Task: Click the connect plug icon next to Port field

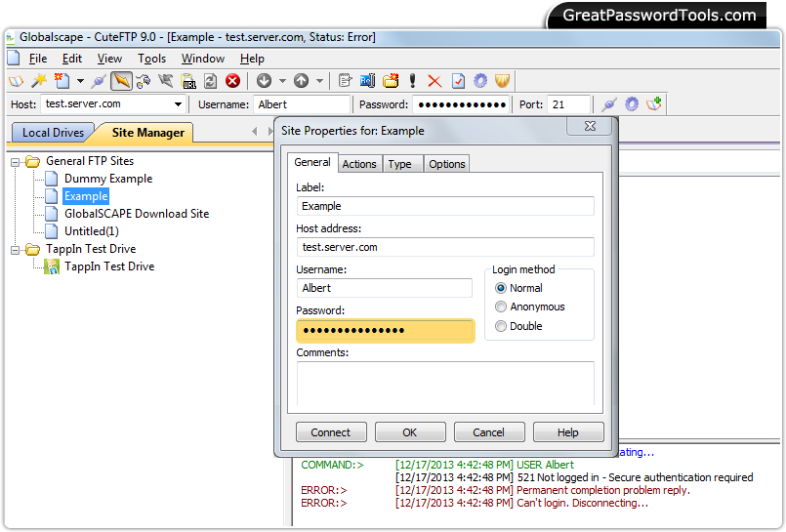Action: [609, 104]
